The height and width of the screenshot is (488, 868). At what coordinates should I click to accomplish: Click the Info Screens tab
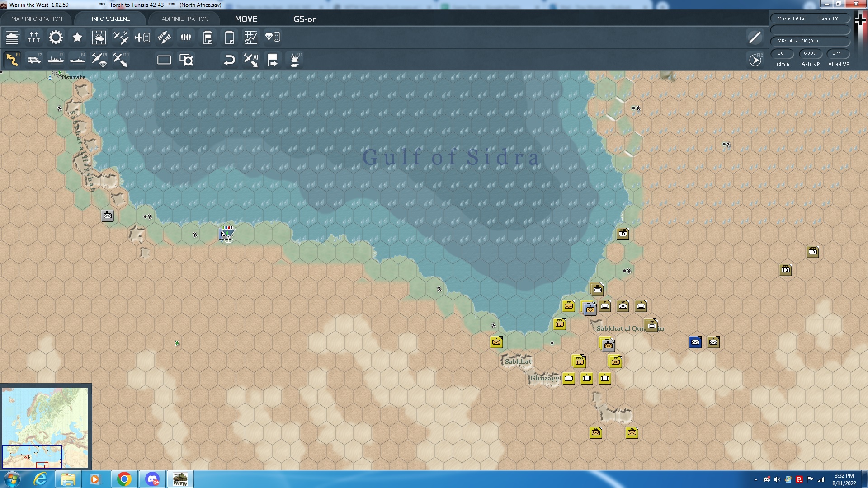pos(111,19)
